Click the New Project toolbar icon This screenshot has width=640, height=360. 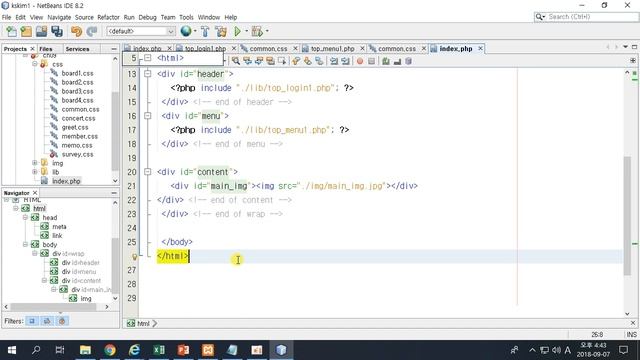(x=26, y=31)
